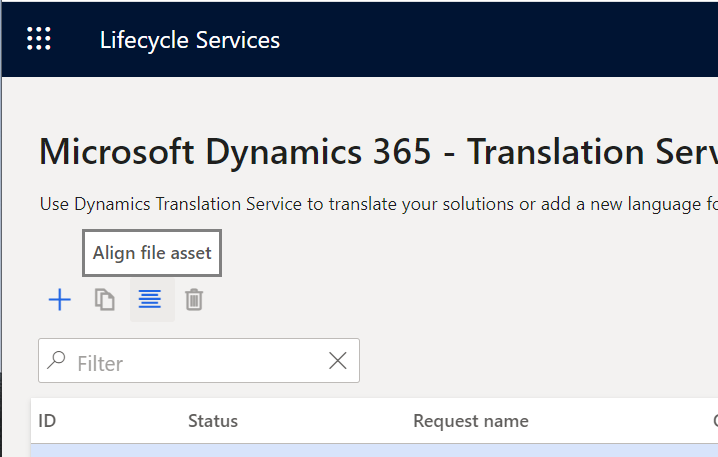This screenshot has height=457, width=718.
Task: Open the app launcher waffle menu
Action: coord(38,38)
